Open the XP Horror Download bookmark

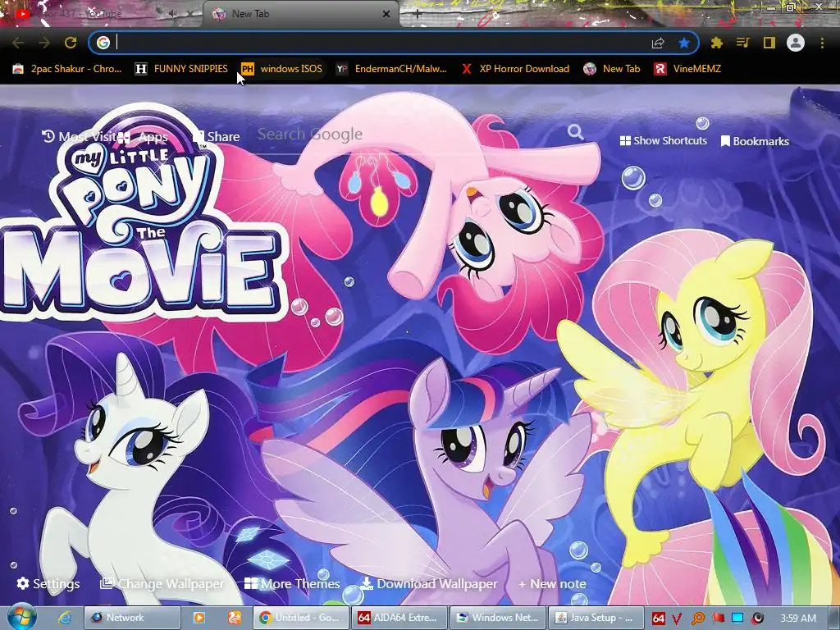(x=515, y=69)
